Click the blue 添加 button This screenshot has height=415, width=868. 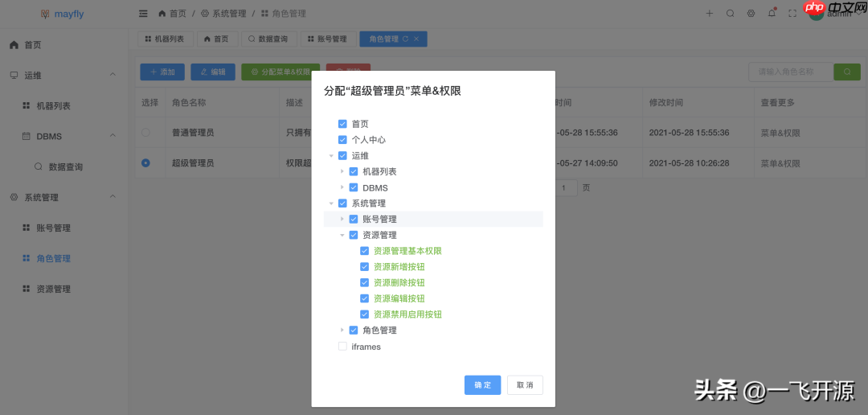tap(162, 72)
